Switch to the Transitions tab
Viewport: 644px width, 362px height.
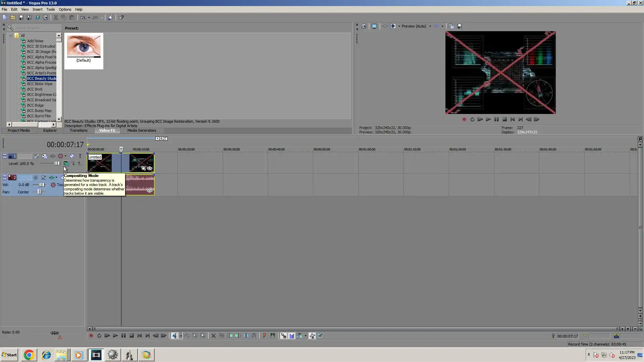(x=78, y=131)
